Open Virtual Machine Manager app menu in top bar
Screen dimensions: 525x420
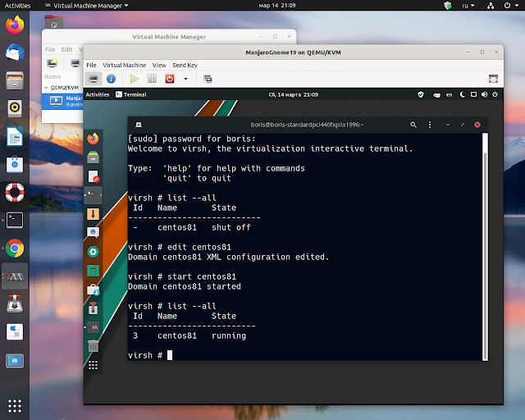87,6
